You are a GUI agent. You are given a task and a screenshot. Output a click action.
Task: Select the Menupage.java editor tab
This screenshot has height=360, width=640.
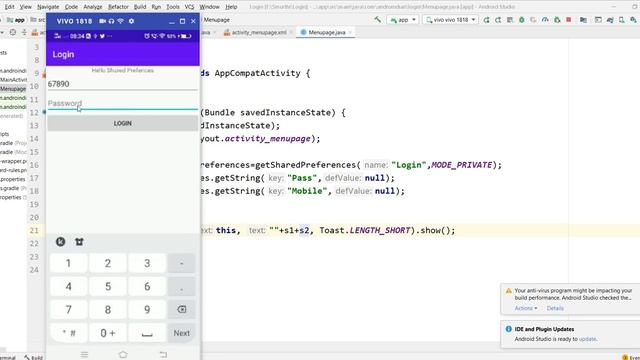(327, 32)
